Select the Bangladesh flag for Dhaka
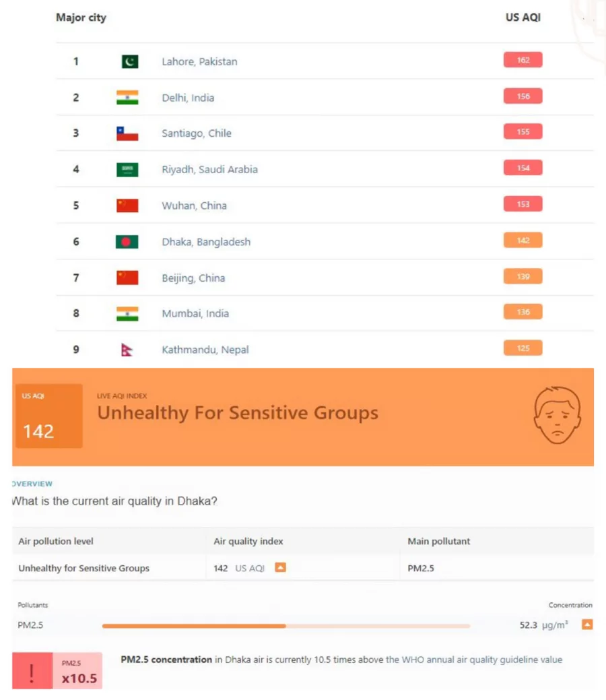The height and width of the screenshot is (700, 606). coord(129,241)
